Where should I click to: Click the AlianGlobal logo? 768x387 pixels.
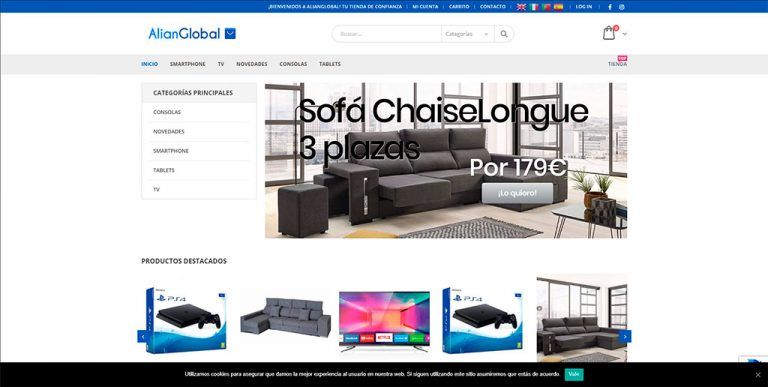(192, 33)
